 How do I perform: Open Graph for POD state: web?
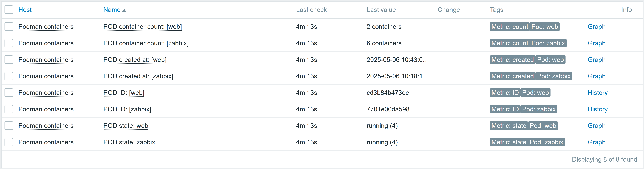597,126
